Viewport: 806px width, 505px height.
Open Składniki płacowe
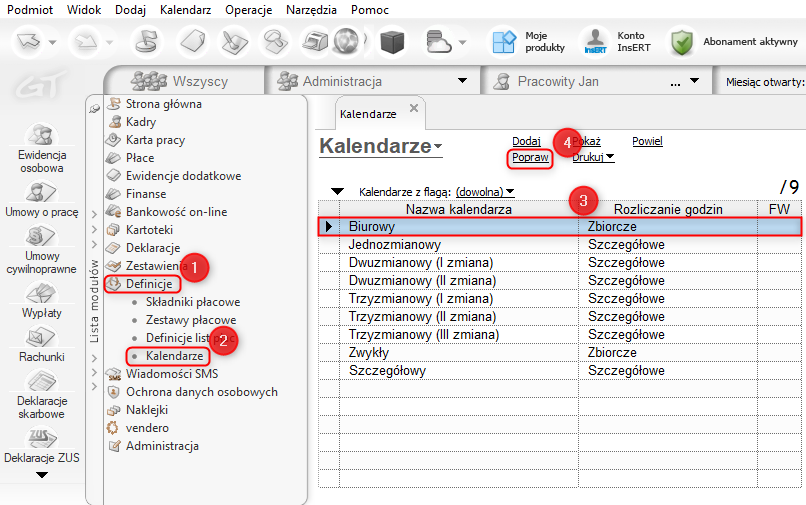click(193, 302)
